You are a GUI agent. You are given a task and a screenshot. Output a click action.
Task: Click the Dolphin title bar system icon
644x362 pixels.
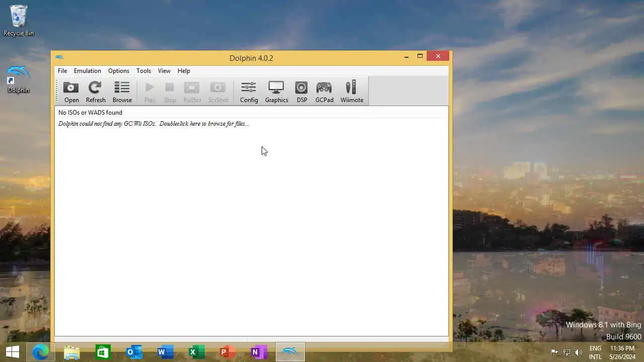coord(59,57)
